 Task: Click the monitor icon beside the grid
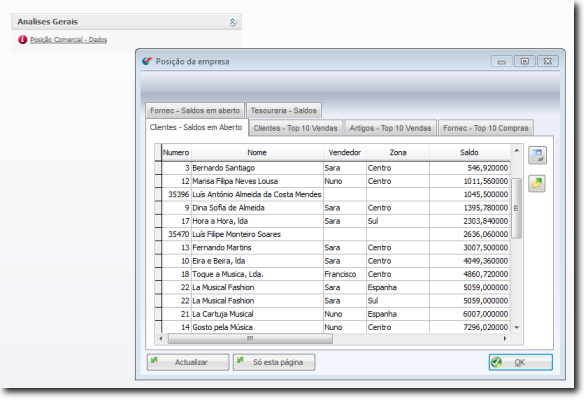pos(537,155)
